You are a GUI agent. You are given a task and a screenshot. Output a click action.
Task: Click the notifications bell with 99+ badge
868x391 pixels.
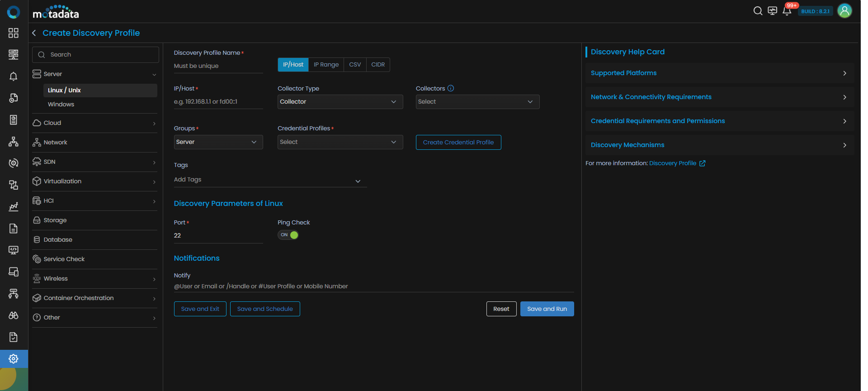[x=787, y=11]
